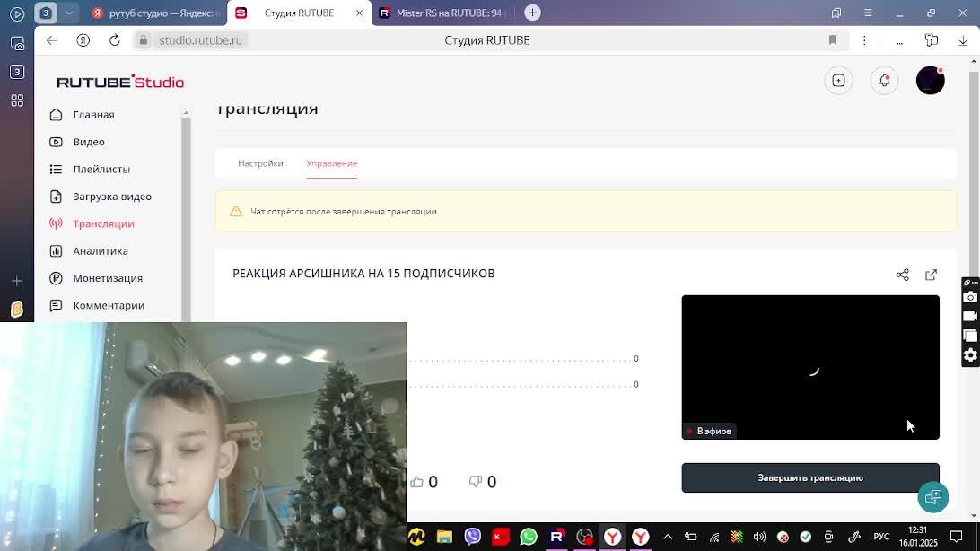Click the video icon next to Видео
The width and height of the screenshot is (980, 551).
(56, 142)
